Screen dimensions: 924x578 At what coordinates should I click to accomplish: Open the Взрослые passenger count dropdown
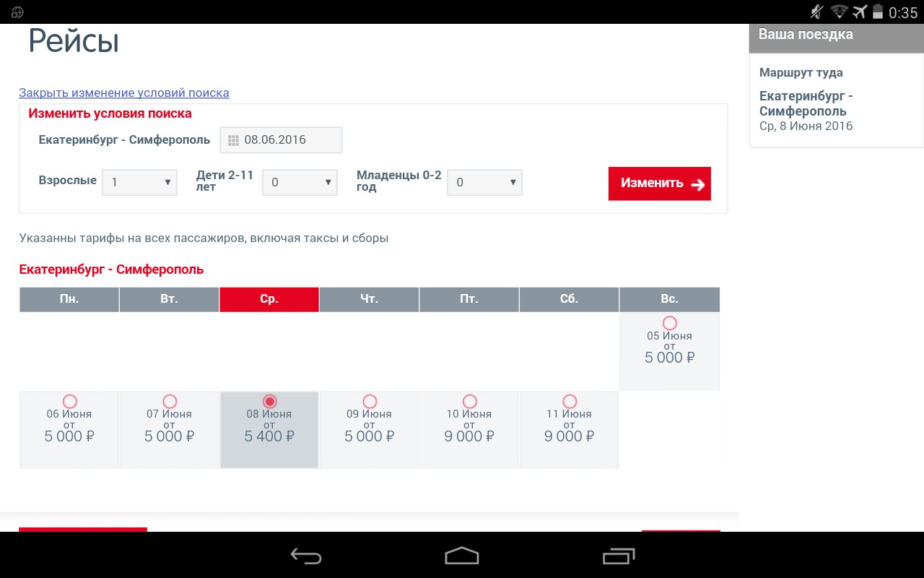[140, 182]
